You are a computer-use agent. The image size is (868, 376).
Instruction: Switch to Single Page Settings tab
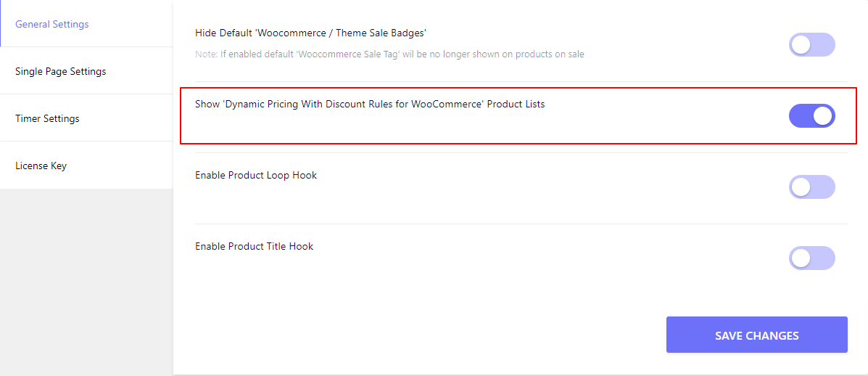click(x=86, y=71)
